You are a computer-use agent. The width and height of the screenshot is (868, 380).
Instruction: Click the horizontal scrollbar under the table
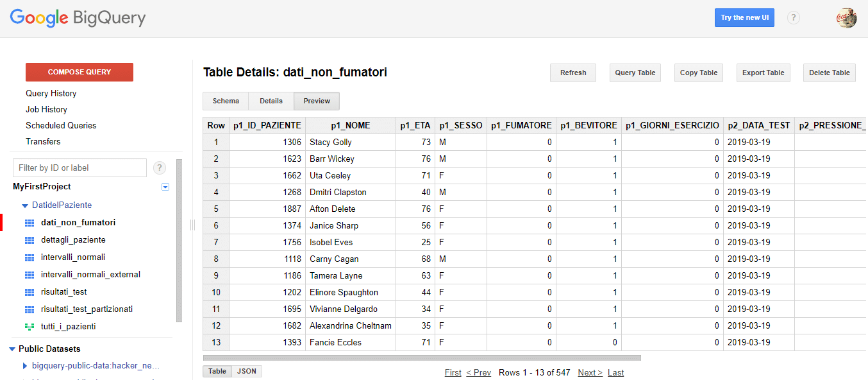pyautogui.click(x=422, y=358)
